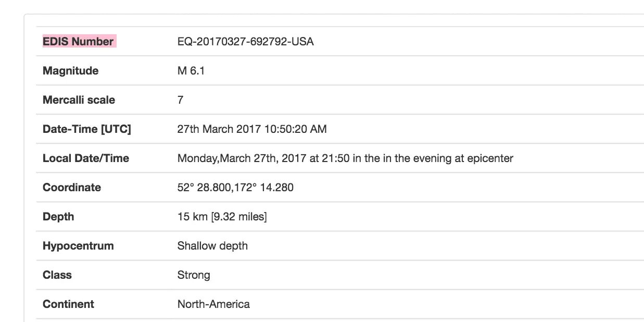The width and height of the screenshot is (644, 322).
Task: Click the Magnitude row label
Action: [70, 71]
